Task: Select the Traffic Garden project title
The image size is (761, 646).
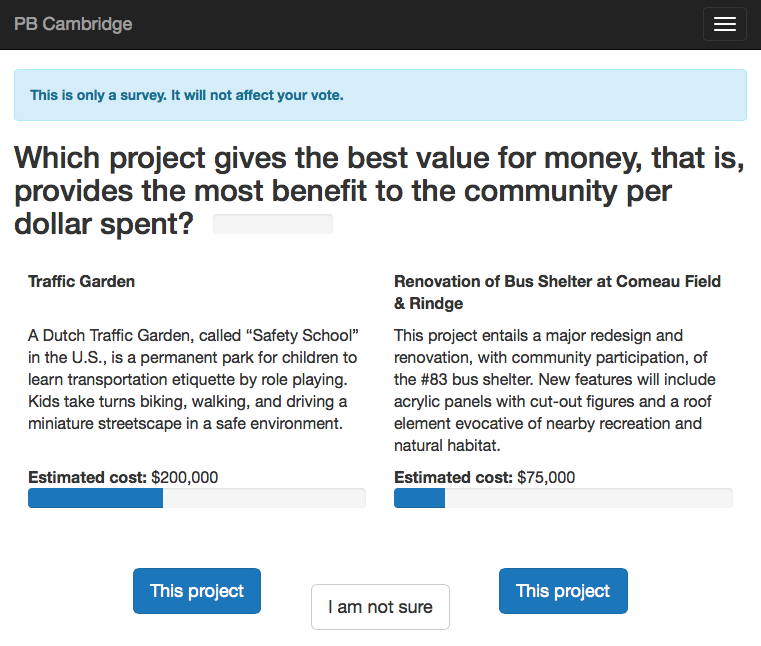Action: 82,282
